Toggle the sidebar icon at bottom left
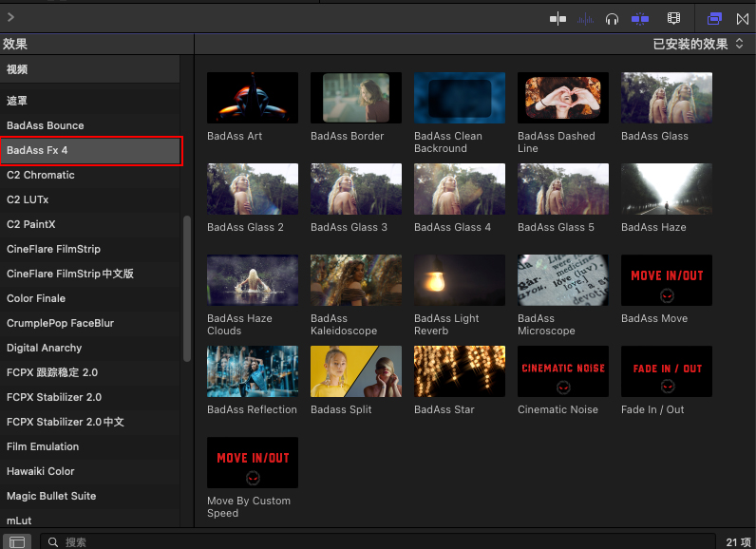 17,542
